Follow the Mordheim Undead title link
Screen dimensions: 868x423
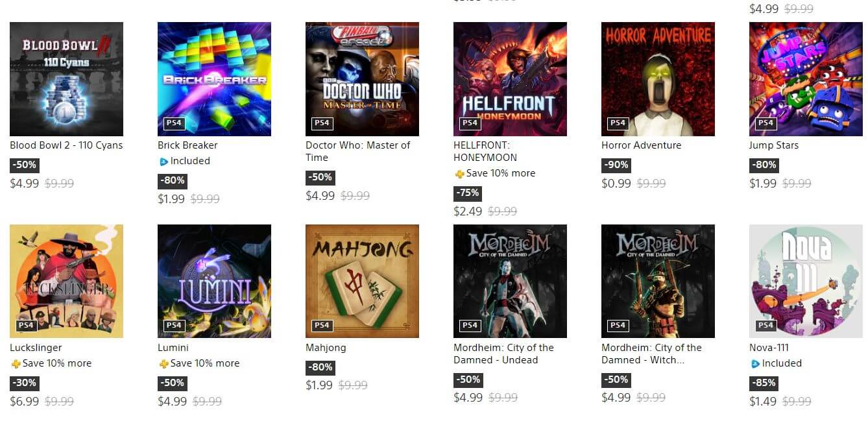[x=503, y=354]
